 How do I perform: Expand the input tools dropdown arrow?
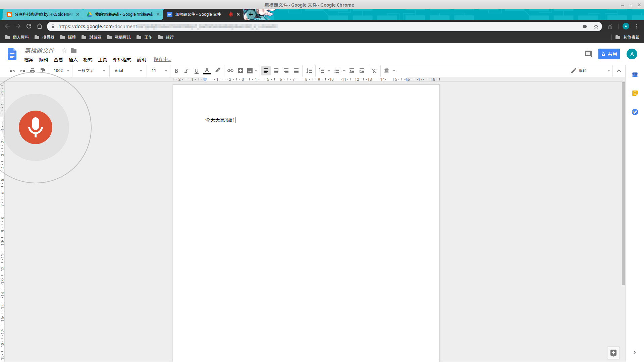(x=394, y=71)
